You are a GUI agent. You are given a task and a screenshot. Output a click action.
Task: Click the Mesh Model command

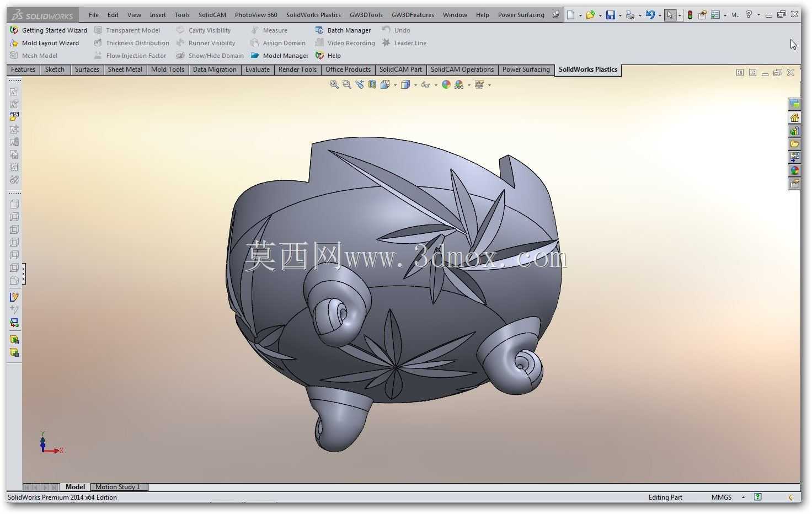coord(34,56)
